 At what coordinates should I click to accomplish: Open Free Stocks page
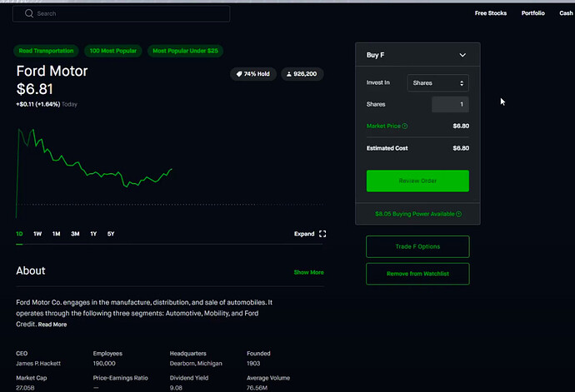(490, 13)
